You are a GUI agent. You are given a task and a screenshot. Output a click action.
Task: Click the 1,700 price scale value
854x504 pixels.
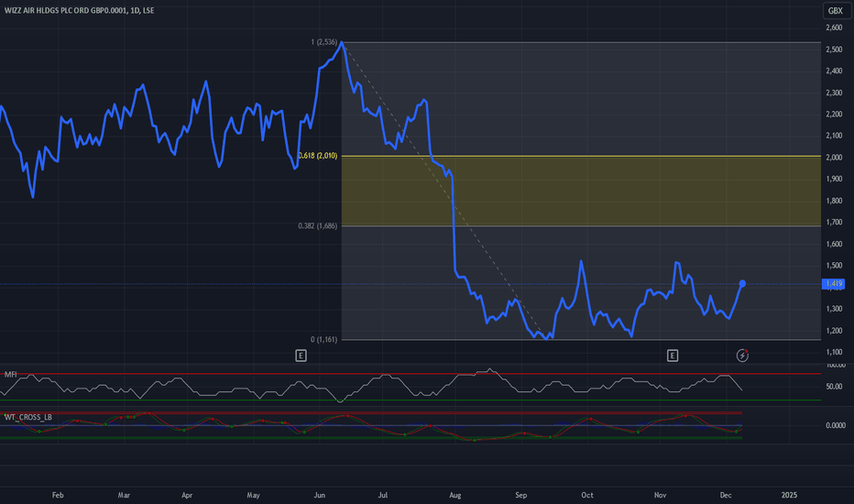point(834,223)
